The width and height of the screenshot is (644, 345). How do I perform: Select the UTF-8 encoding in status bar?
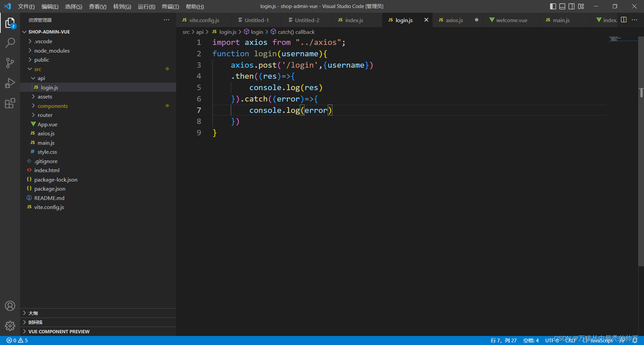coord(552,340)
